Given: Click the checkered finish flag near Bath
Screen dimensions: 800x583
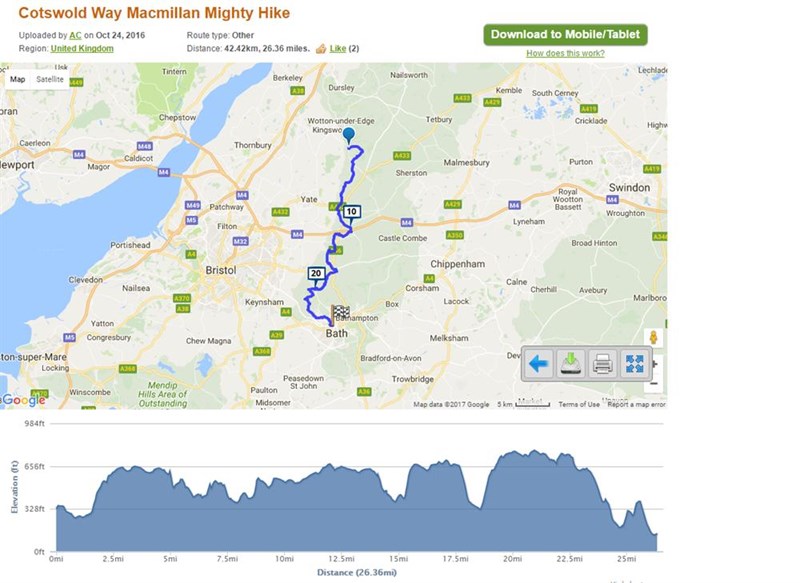Looking at the screenshot, I should (x=340, y=314).
